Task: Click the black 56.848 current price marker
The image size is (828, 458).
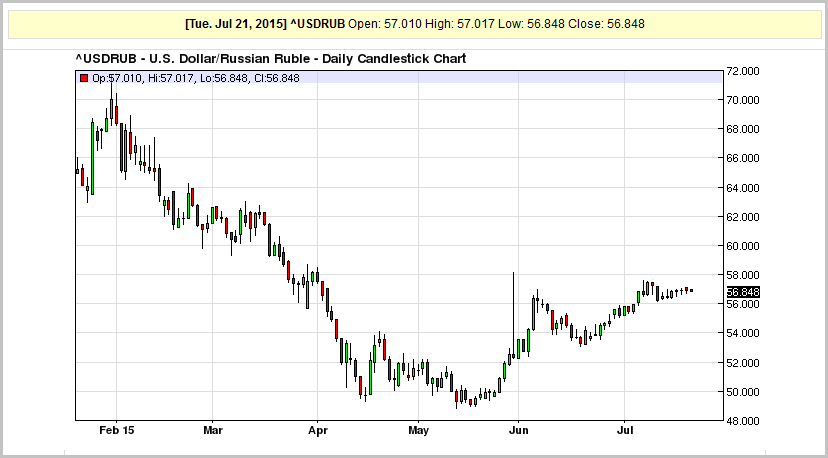Action: [x=743, y=292]
